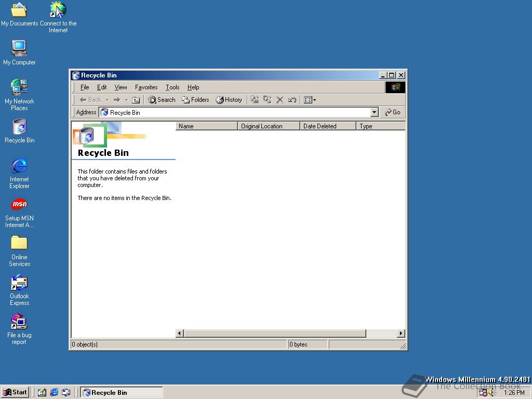Click the Windows logo throbber icon
Viewport: 532px width, 399px height.
(x=395, y=87)
